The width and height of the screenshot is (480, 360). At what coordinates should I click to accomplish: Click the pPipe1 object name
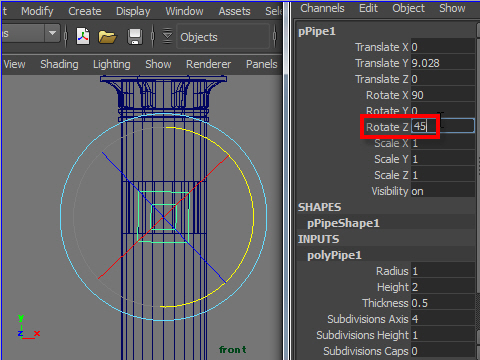tap(317, 32)
